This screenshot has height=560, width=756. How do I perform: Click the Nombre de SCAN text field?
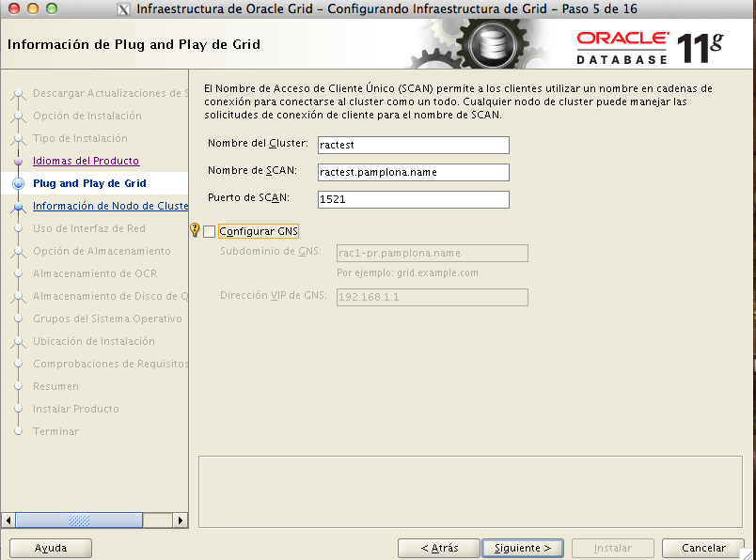tap(414, 173)
